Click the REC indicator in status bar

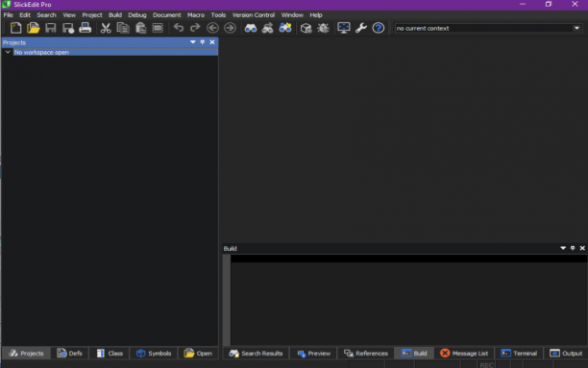pos(486,364)
